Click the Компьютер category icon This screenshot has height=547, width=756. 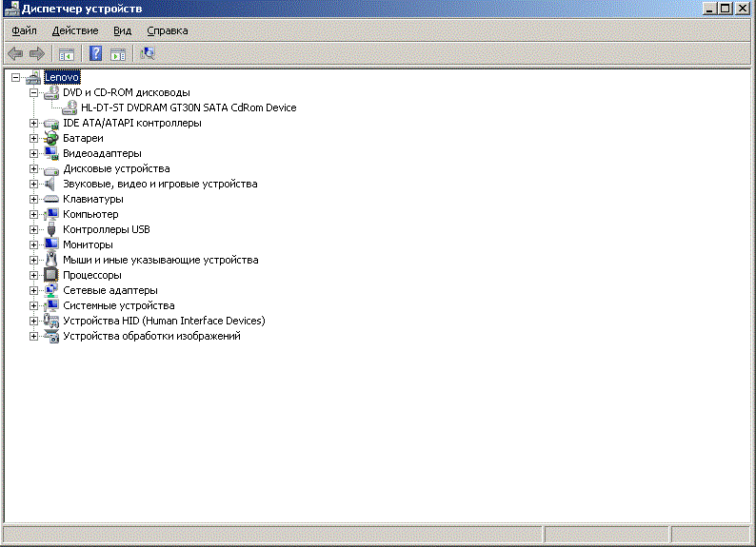coord(51,214)
